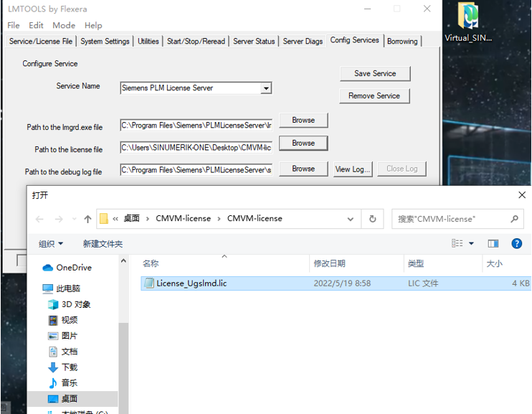Image resolution: width=532 pixels, height=414 pixels.
Task: Open 视频 folder in sidebar
Action: 63,320
